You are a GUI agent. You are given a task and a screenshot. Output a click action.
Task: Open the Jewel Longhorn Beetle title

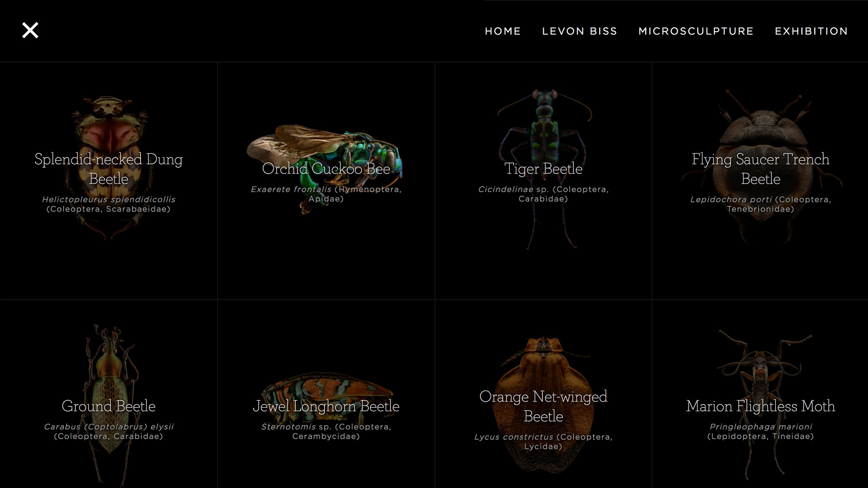pyautogui.click(x=326, y=406)
